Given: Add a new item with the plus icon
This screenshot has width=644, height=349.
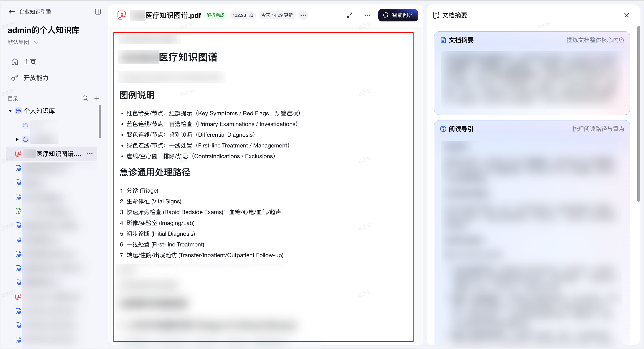Looking at the screenshot, I should pyautogui.click(x=97, y=98).
